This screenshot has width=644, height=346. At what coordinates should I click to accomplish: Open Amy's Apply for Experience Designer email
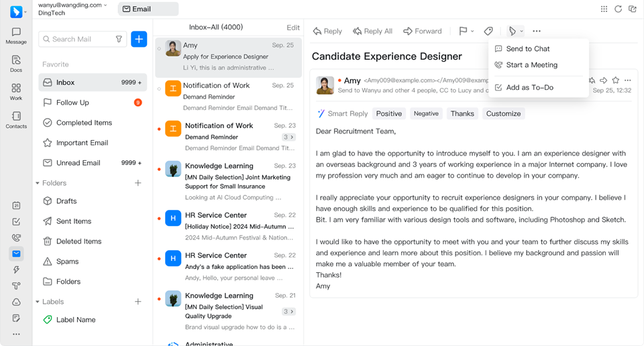(228, 56)
